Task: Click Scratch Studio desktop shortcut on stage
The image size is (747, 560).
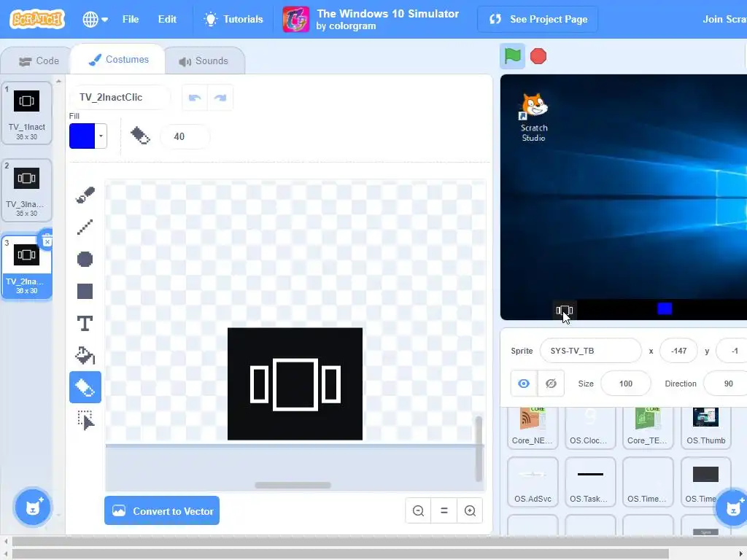Action: (533, 117)
